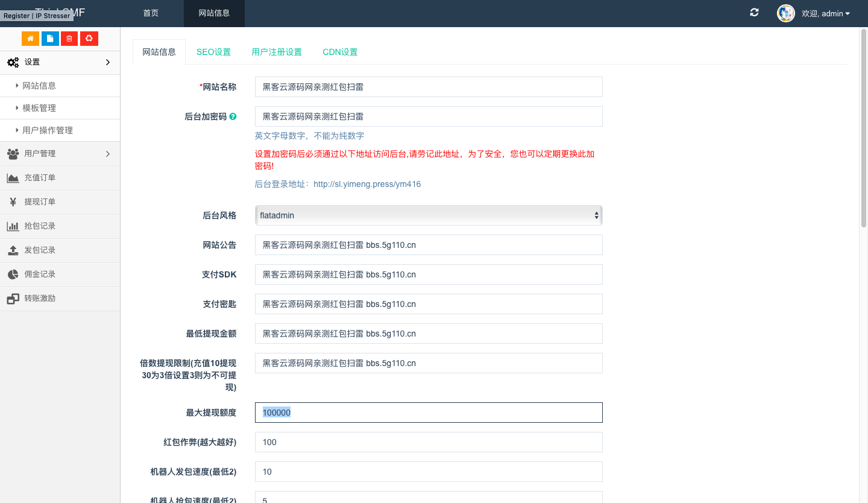The image size is (868, 503).
Task: Switch to the CDN设置 tab
Action: (340, 52)
